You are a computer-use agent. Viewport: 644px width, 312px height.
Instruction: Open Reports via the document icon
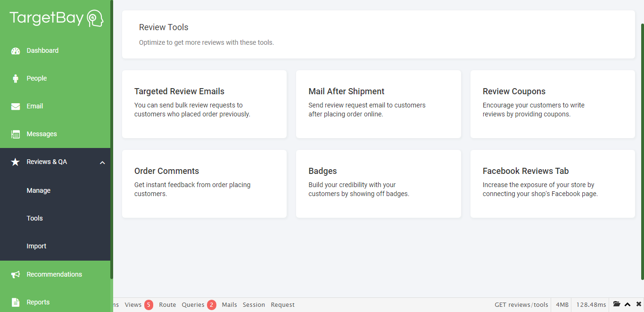[15, 302]
